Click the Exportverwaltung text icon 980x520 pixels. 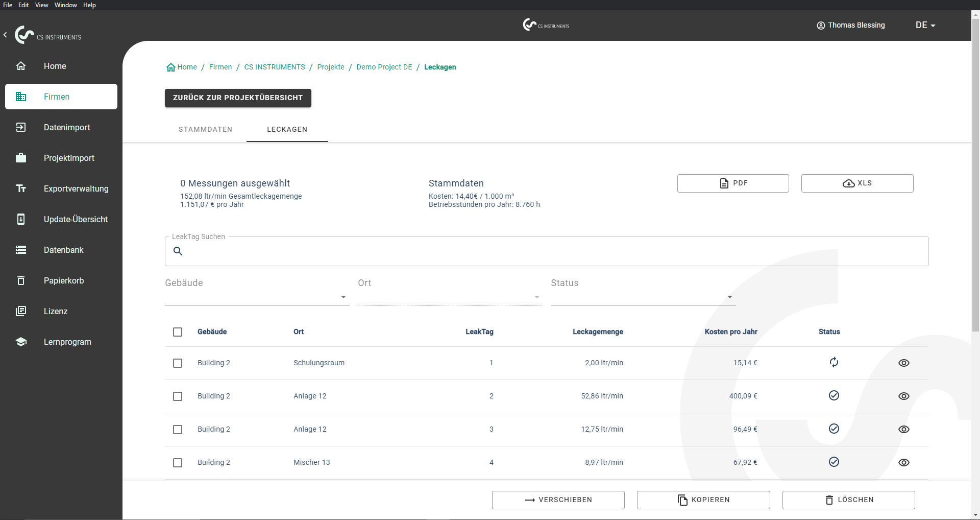21,188
